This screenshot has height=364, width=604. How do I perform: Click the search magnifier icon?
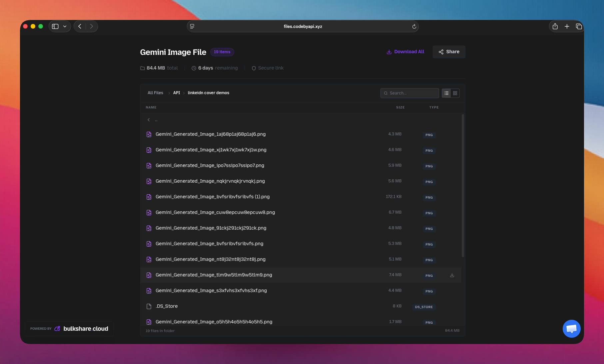(386, 93)
